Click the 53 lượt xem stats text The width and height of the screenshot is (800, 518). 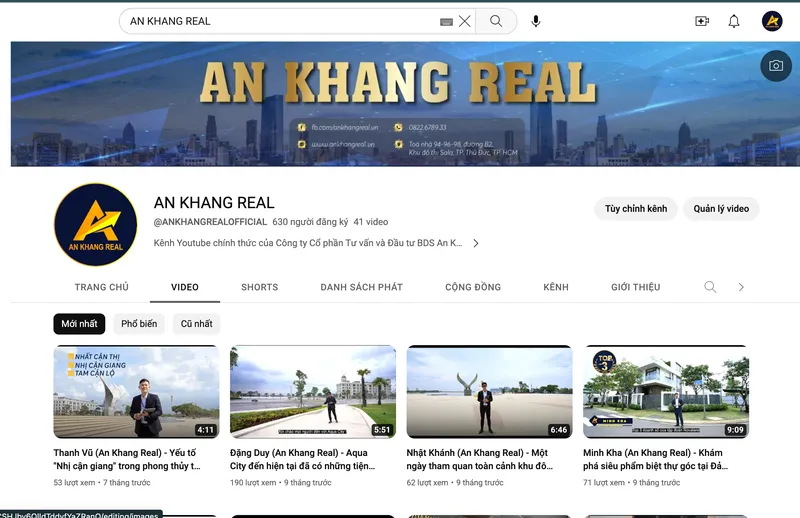point(74,483)
